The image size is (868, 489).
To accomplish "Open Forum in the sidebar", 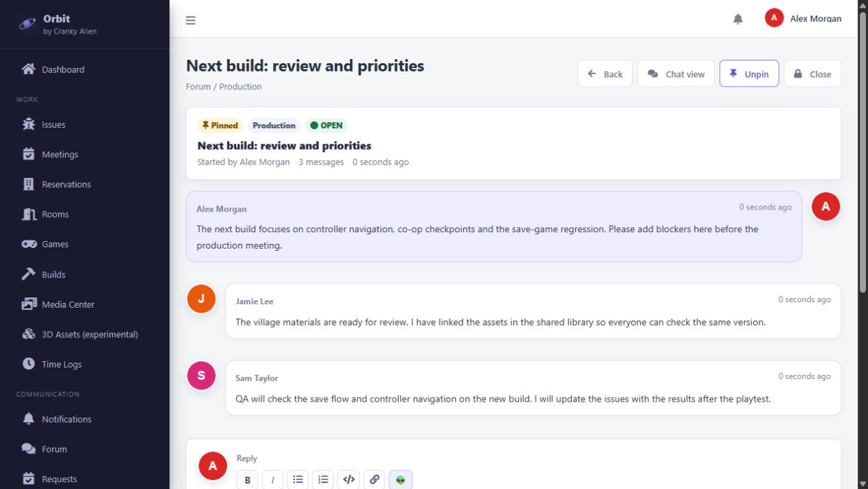I will coord(84,449).
